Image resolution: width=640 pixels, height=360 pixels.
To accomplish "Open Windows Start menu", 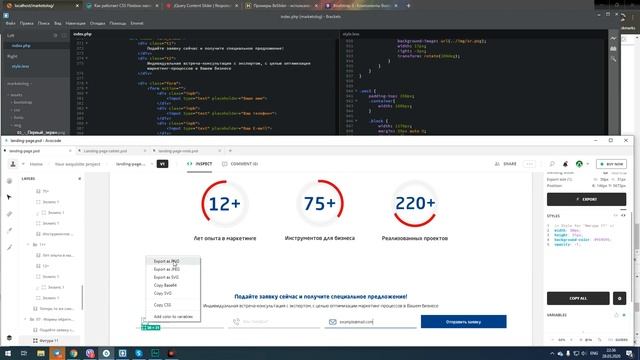I will coord(8,353).
